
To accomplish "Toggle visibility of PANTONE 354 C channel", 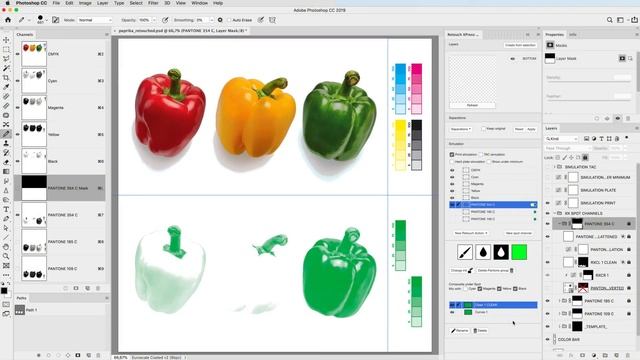I will [x=18, y=215].
